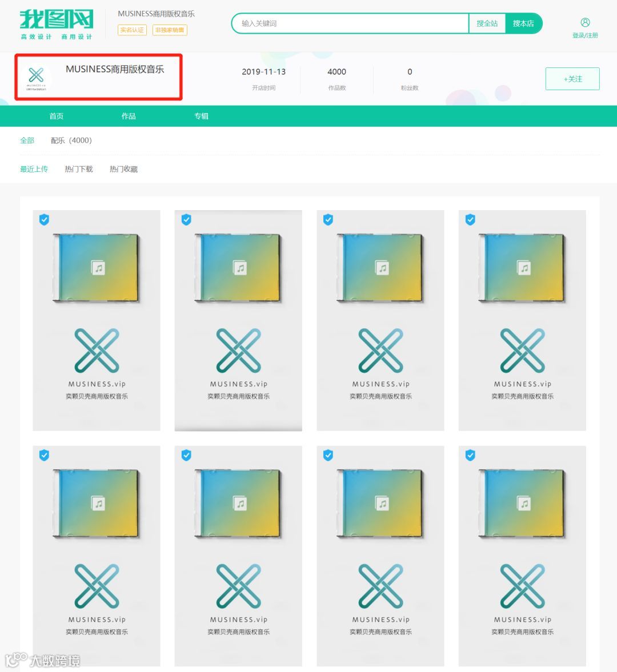Viewport: 617px width, 672px height.
Task: Open the 首页 navigation tab
Action: tap(56, 116)
